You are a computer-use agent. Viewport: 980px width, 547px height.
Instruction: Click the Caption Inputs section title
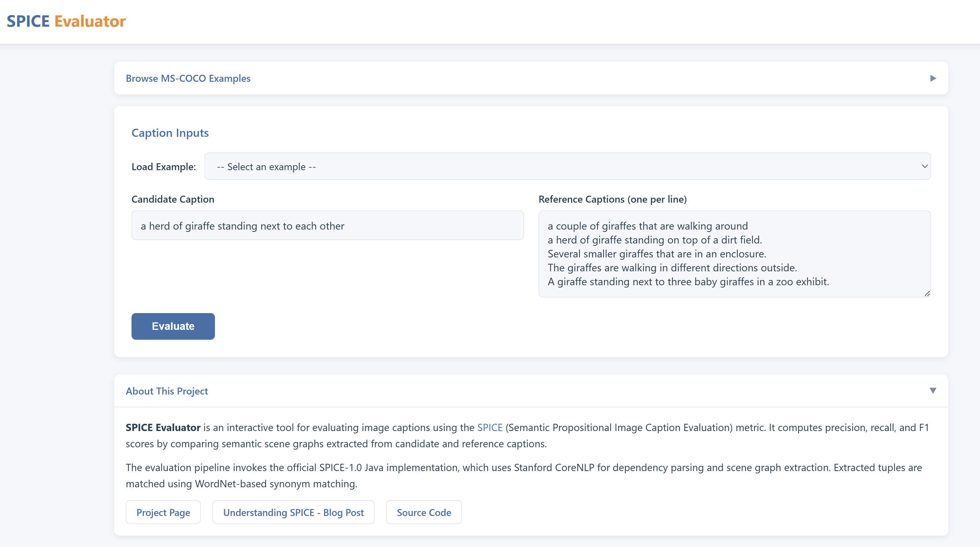tap(170, 132)
